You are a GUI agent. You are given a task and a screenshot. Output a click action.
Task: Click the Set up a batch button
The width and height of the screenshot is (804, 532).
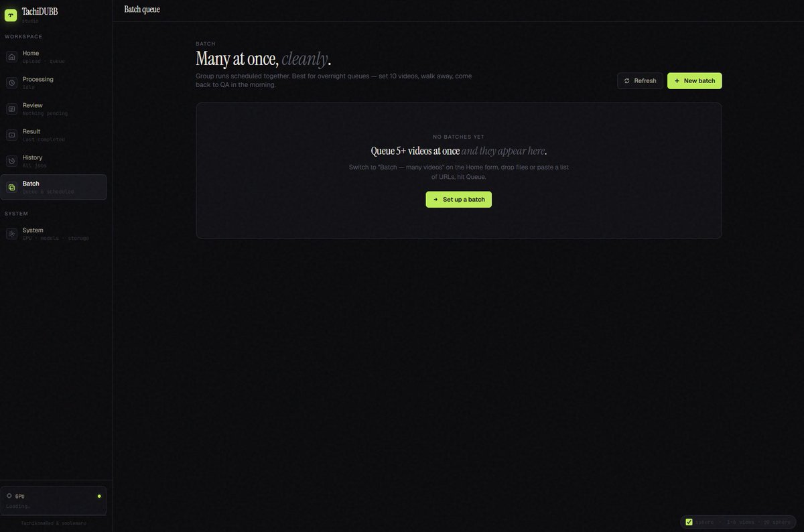(459, 200)
